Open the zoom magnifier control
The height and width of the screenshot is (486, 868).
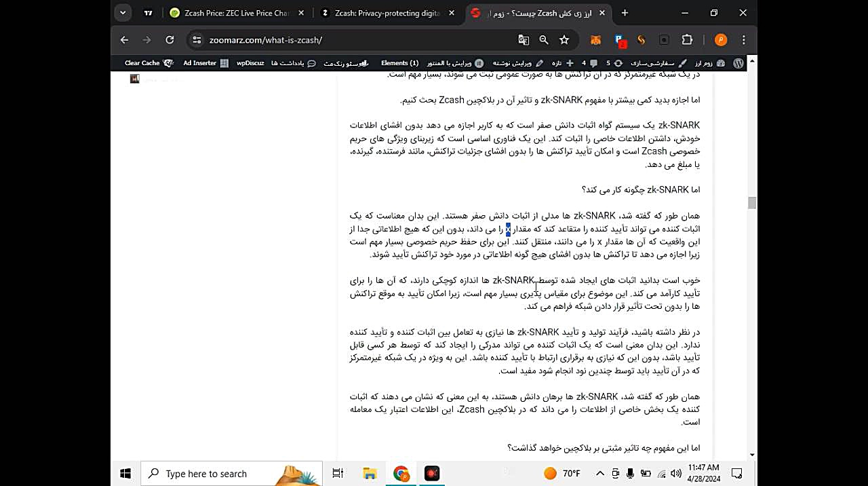544,40
